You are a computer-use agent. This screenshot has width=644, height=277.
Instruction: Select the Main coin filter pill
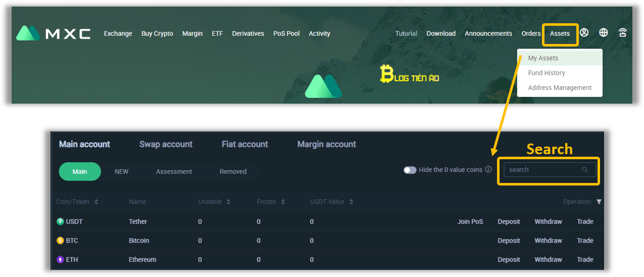[80, 171]
